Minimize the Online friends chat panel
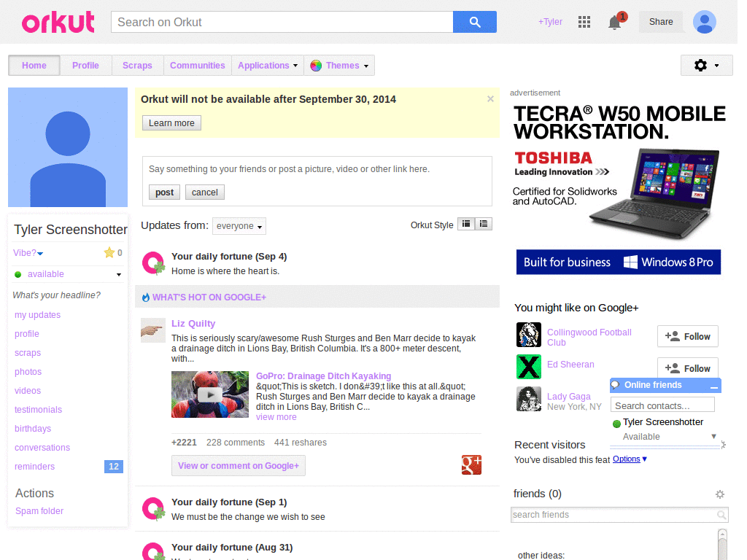Image resolution: width=747 pixels, height=560 pixels. click(x=713, y=386)
